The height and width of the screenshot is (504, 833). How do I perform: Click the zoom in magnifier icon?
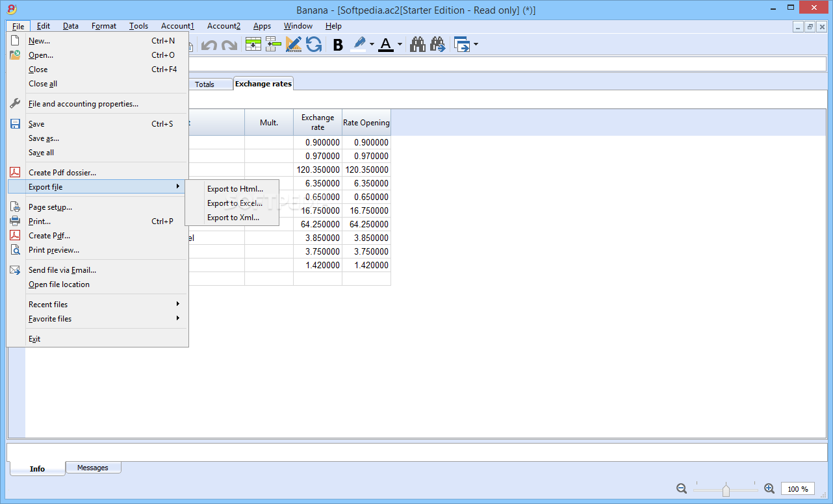click(769, 488)
